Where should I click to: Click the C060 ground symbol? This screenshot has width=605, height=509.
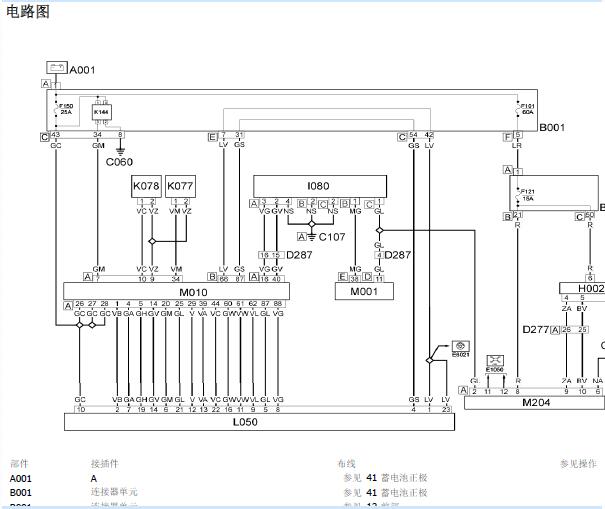pyautogui.click(x=120, y=151)
